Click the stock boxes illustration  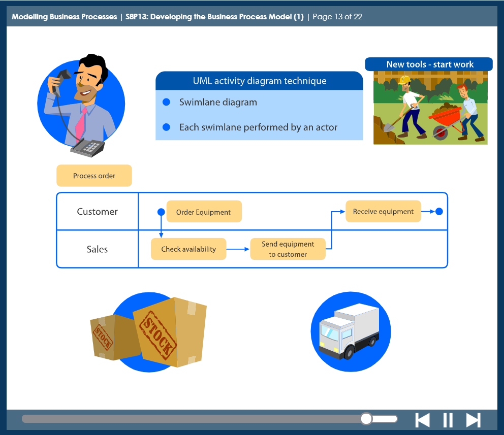148,332
